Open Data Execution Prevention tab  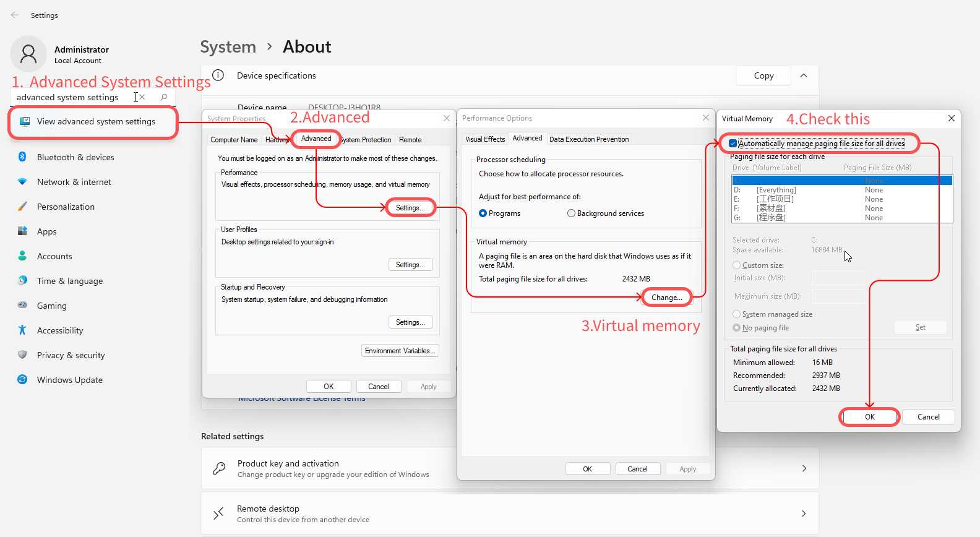tap(589, 139)
